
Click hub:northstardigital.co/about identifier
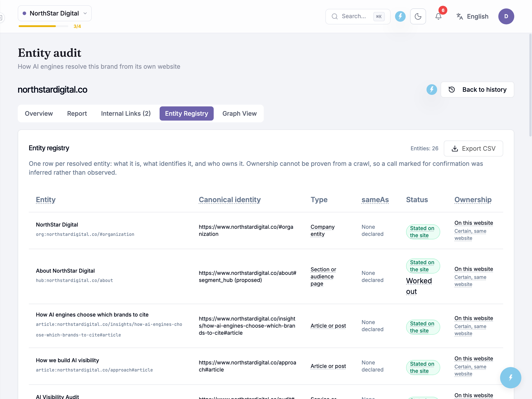pos(74,280)
